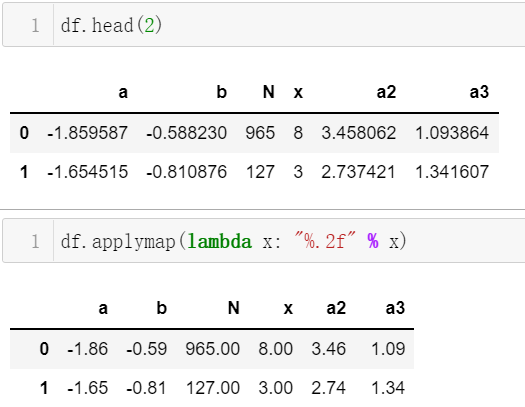Click value -1.859587 in first table
Screen dimensions: 525x407
point(87,133)
